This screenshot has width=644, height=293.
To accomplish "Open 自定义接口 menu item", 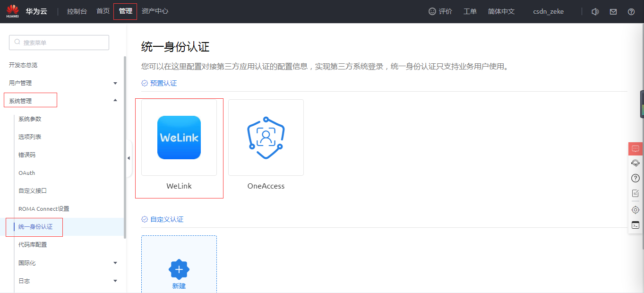I will click(33, 191).
